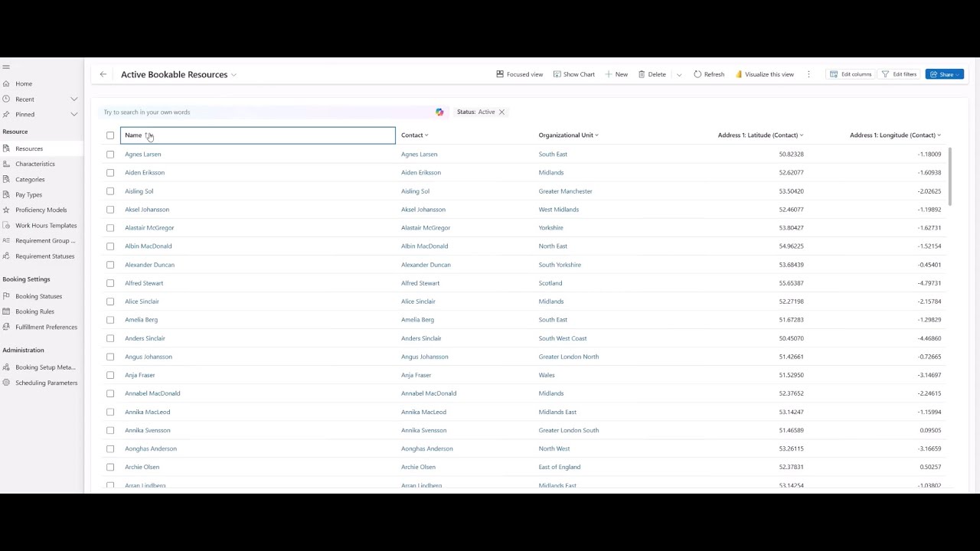
Task: Open the South West Coast organizational unit link
Action: (563, 338)
